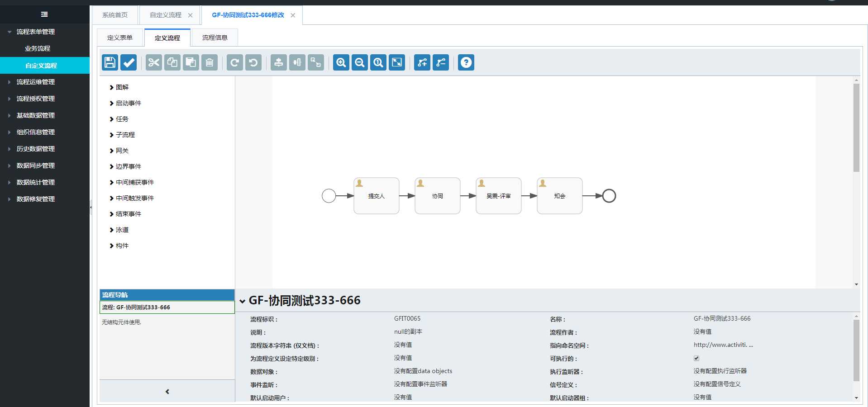Select the end event circle

point(609,196)
